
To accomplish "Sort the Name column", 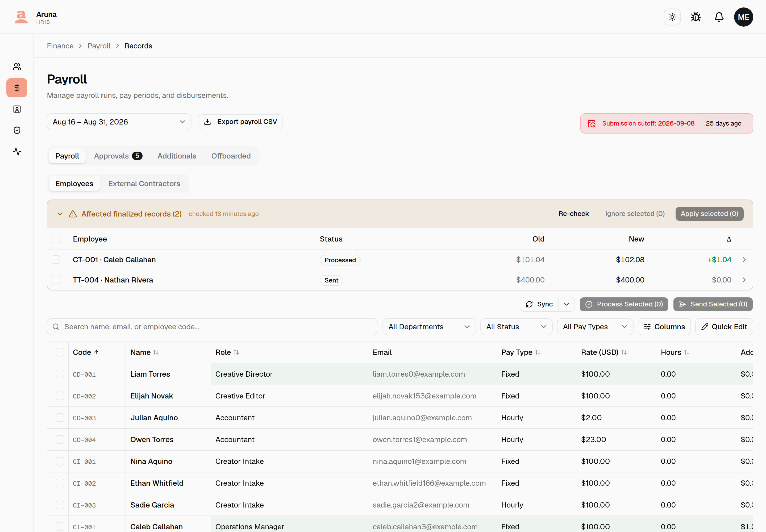I will (x=144, y=352).
